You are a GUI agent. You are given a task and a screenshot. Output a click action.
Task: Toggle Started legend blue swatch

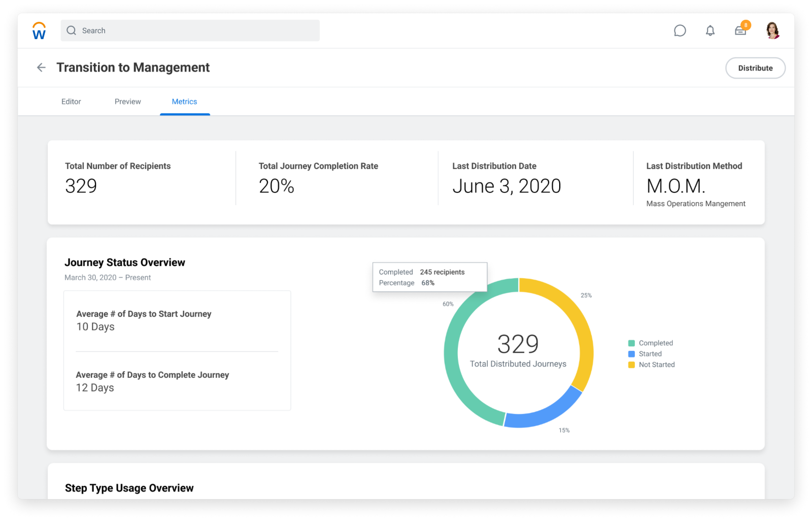(x=631, y=354)
